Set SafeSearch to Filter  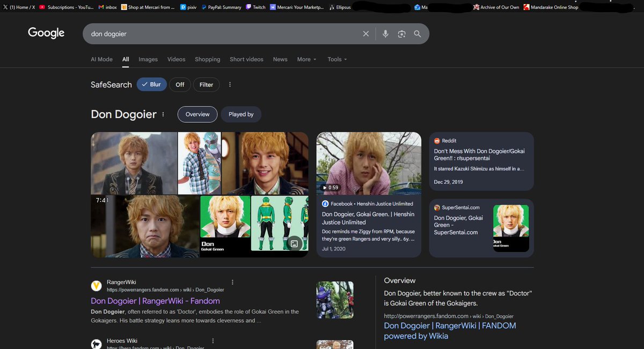pyautogui.click(x=206, y=85)
